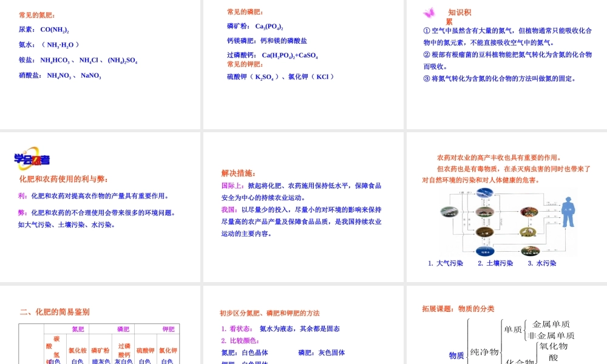Click the line 1. 看状态：氨水为液态
This screenshot has width=607, height=364.
click(x=280, y=329)
